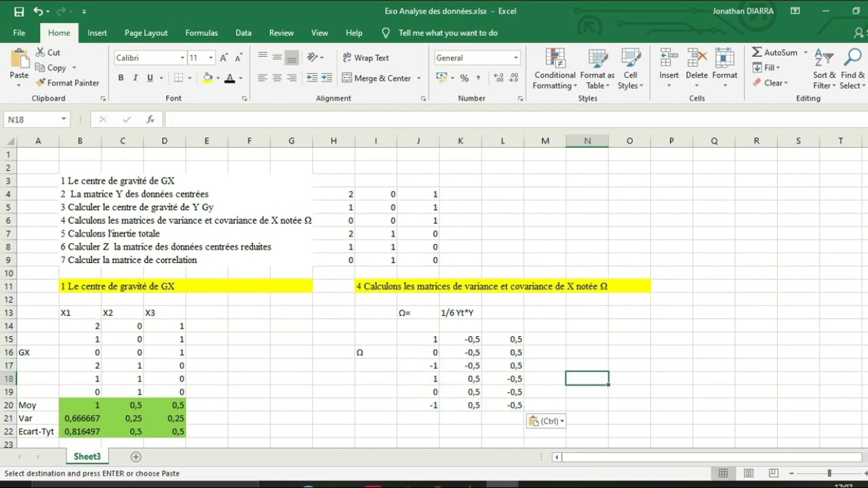Click Delete cells button
The width and height of the screenshot is (868, 488).
pyautogui.click(x=696, y=68)
